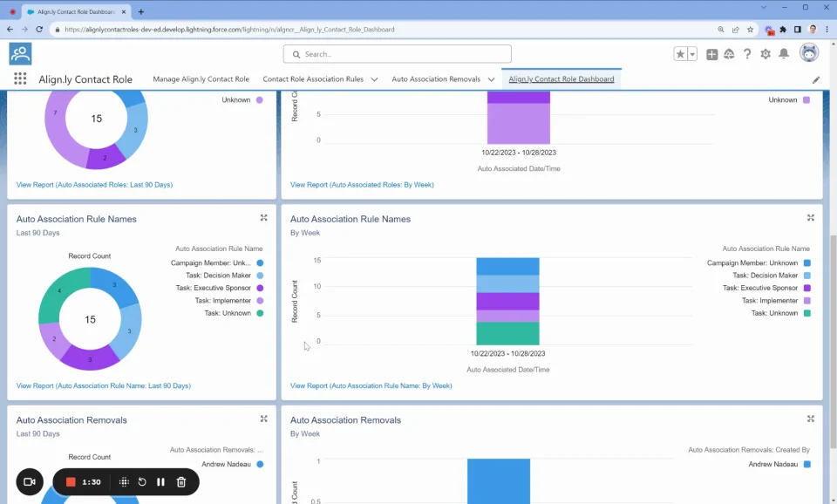The width and height of the screenshot is (837, 504).
Task: Delete the recording with the trash icon
Action: (181, 482)
